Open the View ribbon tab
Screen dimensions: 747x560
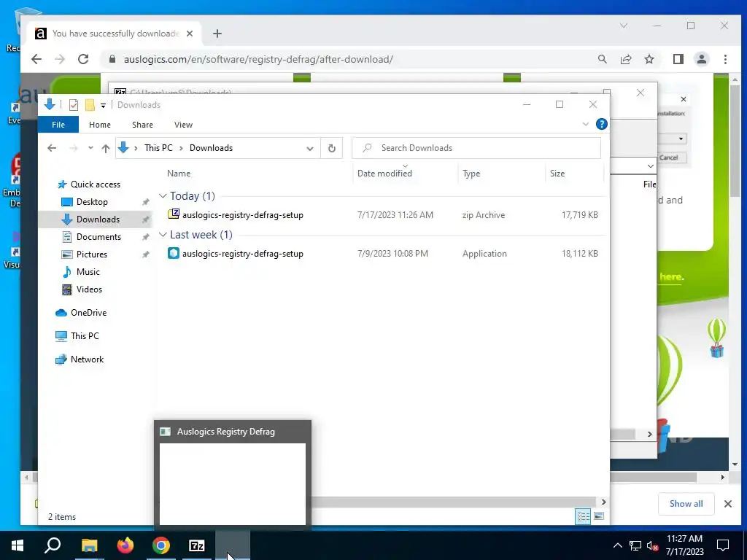tap(183, 125)
